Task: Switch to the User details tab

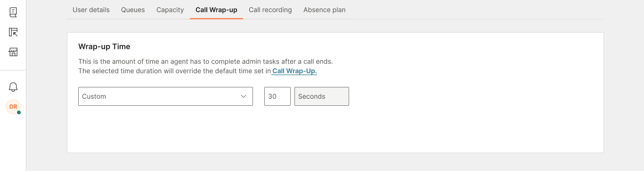Action: [x=91, y=9]
